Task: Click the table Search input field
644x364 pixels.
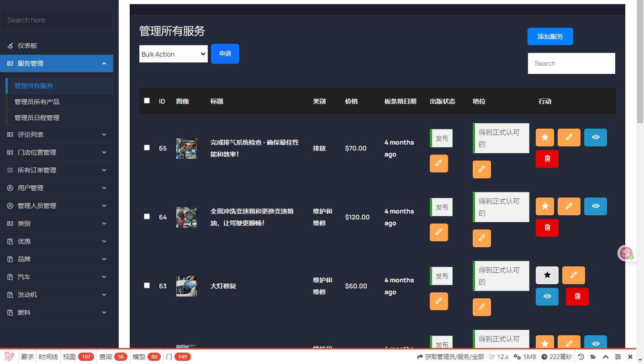Action: (571, 63)
